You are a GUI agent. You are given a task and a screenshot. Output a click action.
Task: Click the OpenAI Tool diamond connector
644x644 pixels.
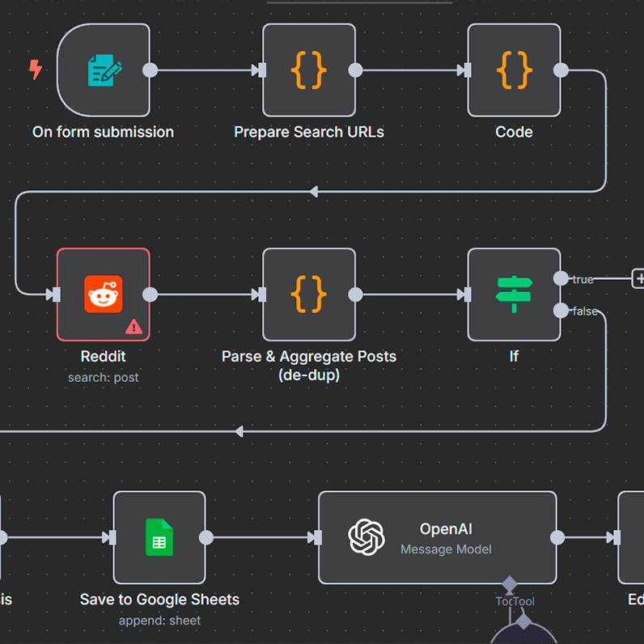(509, 584)
